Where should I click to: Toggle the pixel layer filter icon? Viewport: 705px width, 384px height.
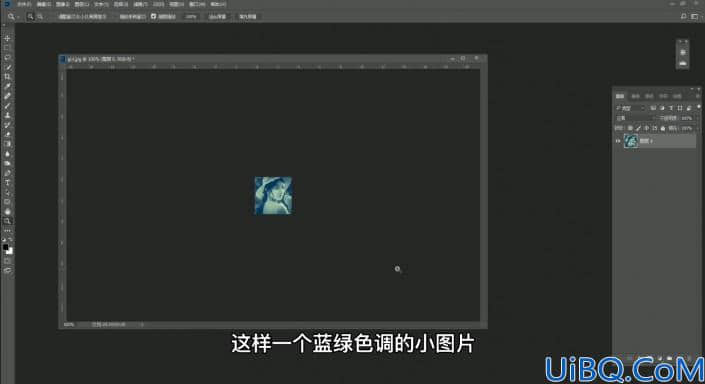pyautogui.click(x=653, y=108)
